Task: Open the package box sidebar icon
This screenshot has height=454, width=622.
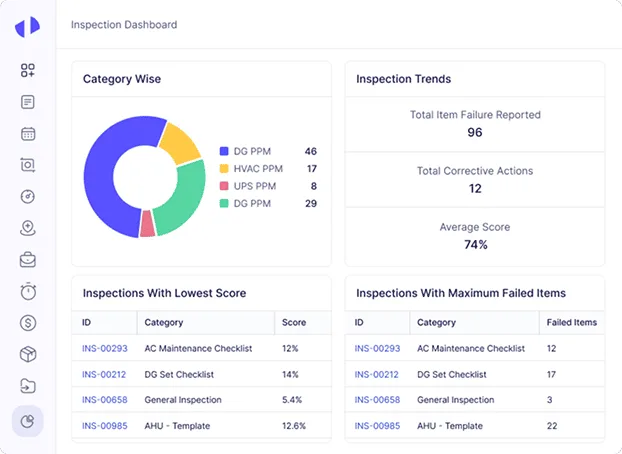Action: pyautogui.click(x=28, y=354)
